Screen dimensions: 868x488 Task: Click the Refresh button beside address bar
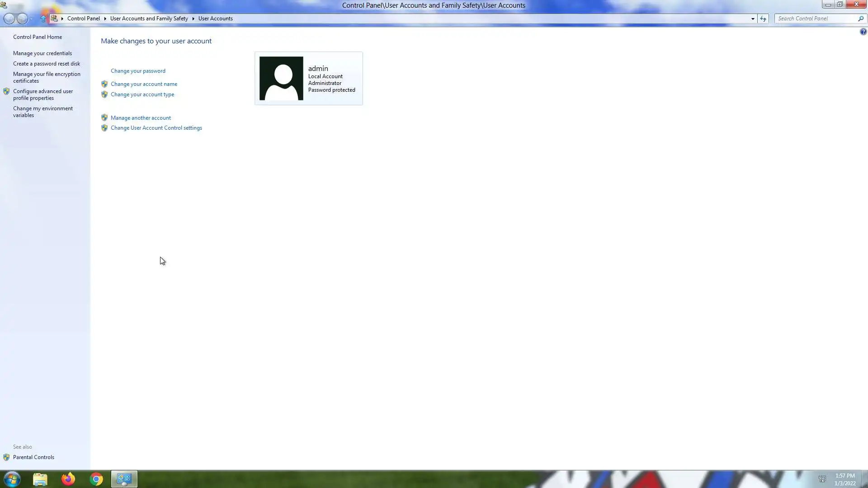763,19
